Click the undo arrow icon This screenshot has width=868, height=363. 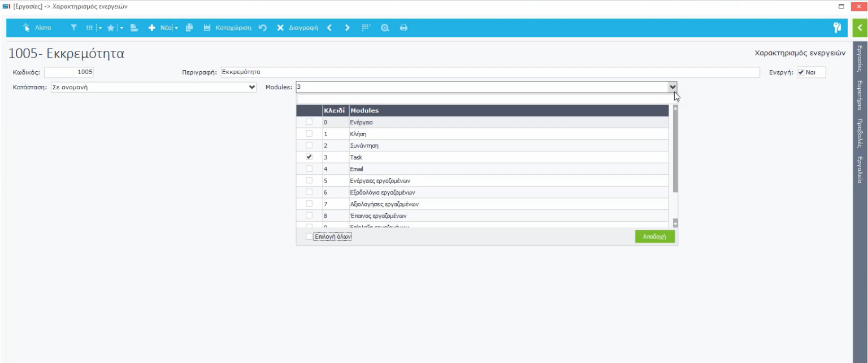(x=263, y=28)
